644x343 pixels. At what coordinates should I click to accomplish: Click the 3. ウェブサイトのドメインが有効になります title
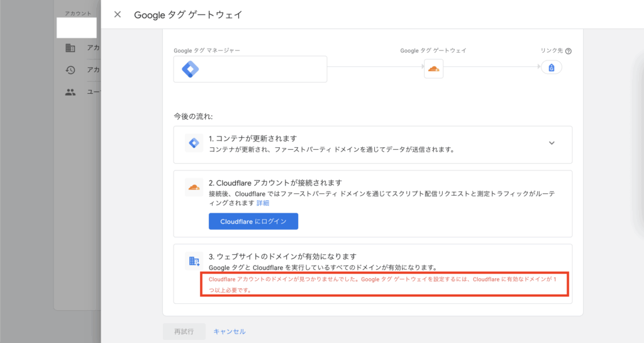[x=282, y=256]
